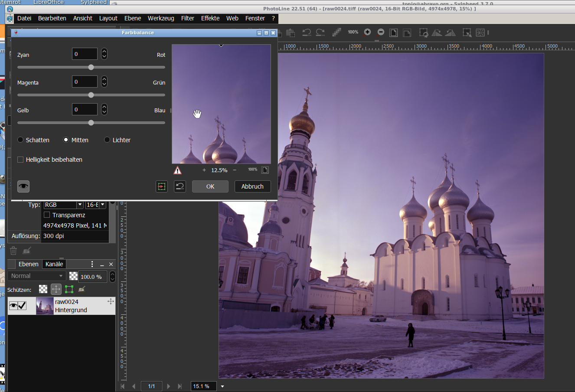Click the trash can icon below document info

(x=13, y=251)
